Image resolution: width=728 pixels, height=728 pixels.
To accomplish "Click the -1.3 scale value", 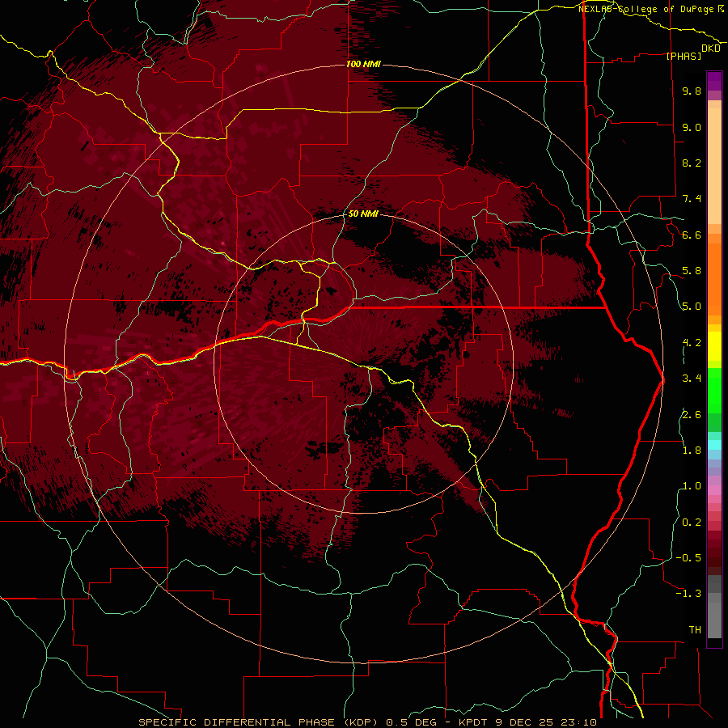I will (688, 594).
